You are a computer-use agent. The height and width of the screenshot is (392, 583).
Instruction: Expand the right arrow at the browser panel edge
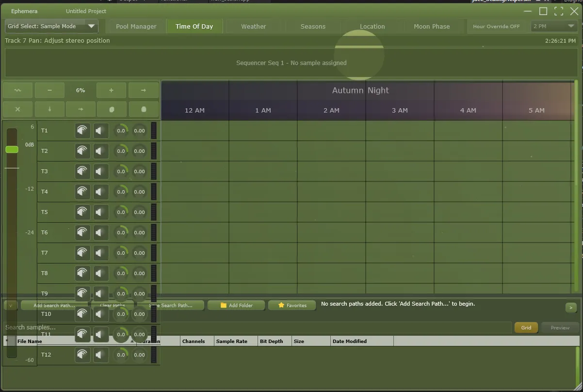(x=570, y=308)
